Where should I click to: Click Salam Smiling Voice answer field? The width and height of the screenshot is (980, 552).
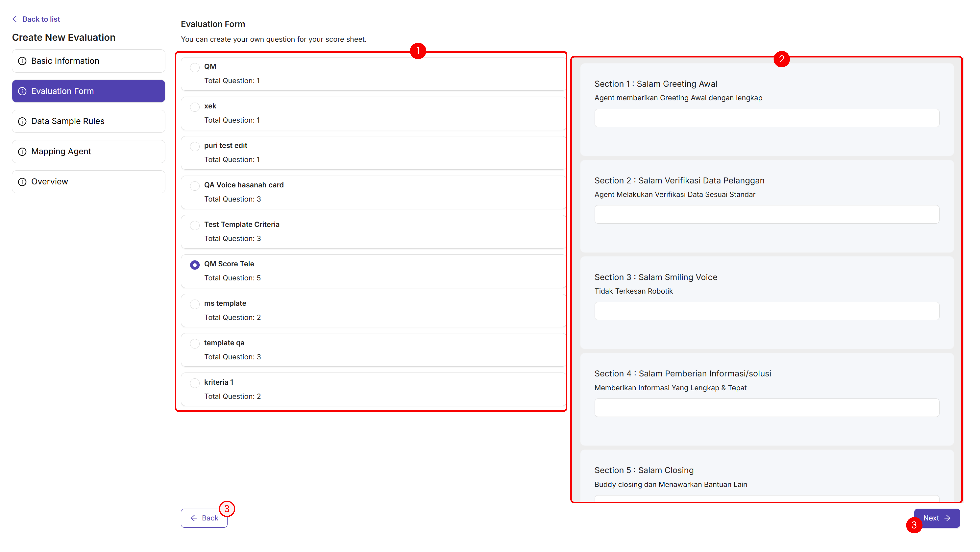tap(767, 311)
